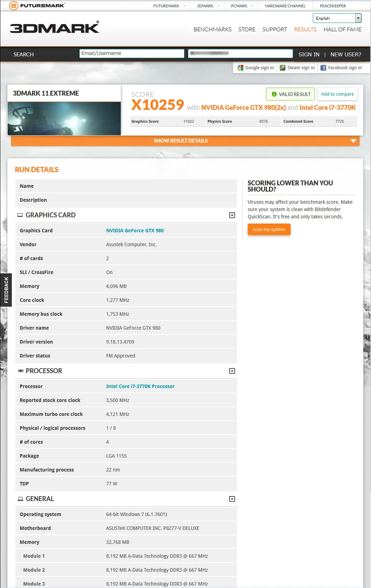Click the SIGN IN button

pos(309,55)
